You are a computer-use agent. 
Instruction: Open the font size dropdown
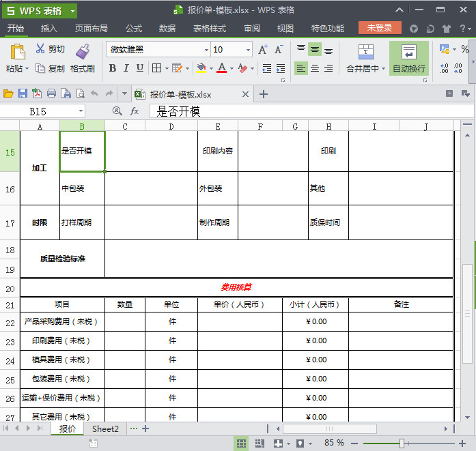[x=248, y=50]
